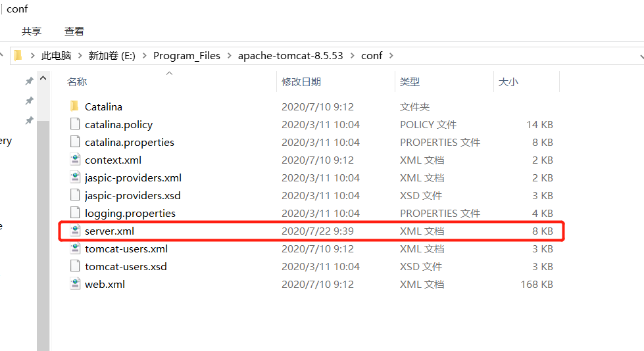Click the middle quick access pin icon
644x351 pixels.
(x=29, y=101)
